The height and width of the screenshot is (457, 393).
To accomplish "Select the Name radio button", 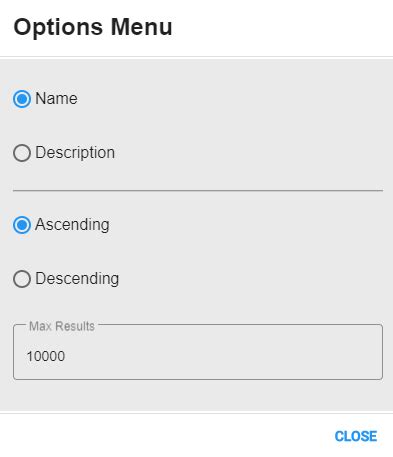I will point(22,99).
